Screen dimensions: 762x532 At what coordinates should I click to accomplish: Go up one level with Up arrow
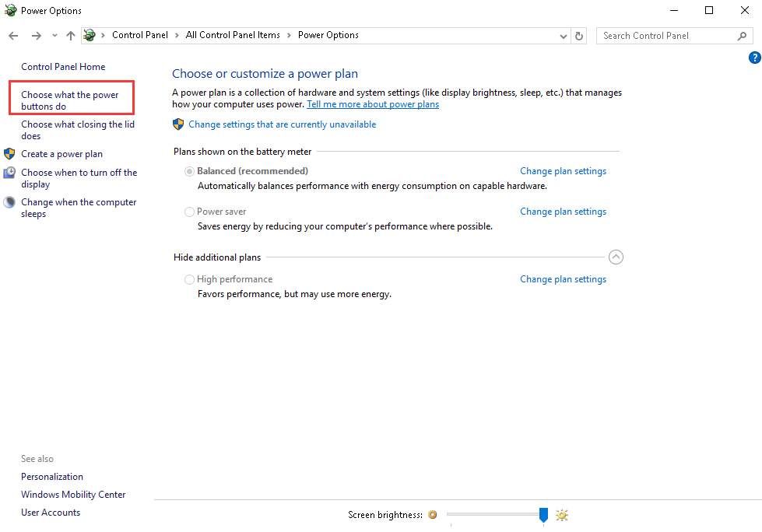71,36
